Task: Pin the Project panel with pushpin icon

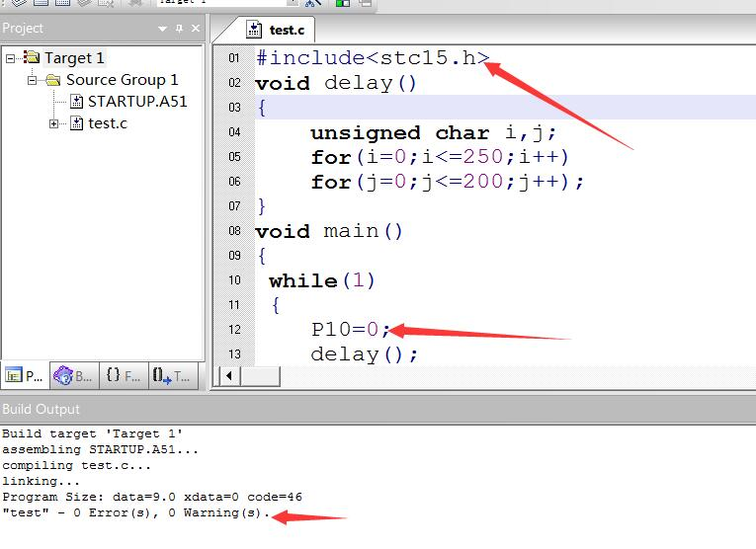Action: pos(179,29)
